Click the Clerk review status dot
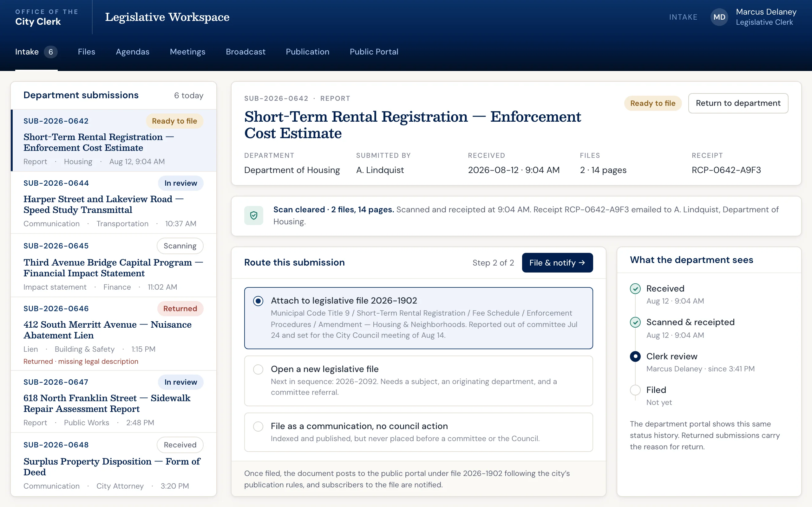Viewport: 812px width, 507px height. click(635, 356)
